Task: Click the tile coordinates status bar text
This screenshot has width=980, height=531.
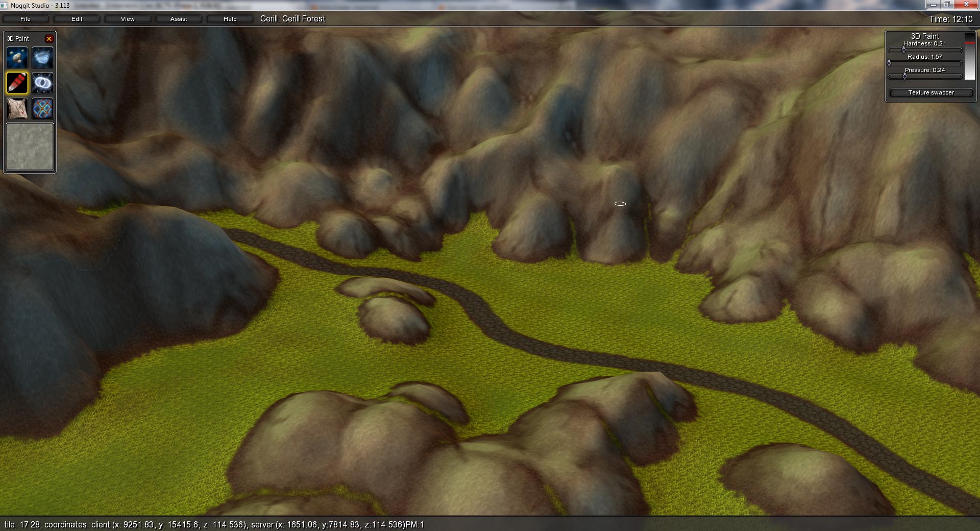Action: [214, 525]
